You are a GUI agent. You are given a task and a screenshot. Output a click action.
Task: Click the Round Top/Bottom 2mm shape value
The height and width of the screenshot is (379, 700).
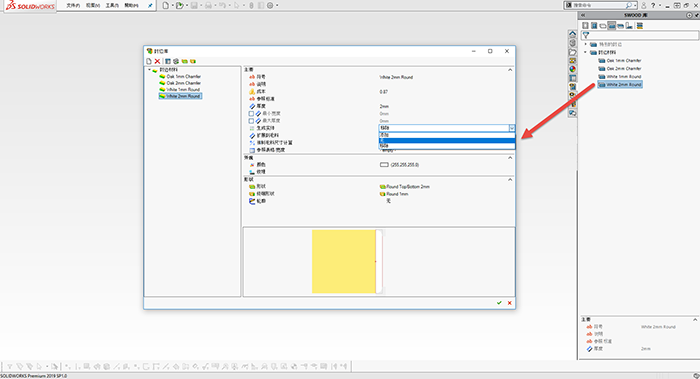pyautogui.click(x=408, y=187)
